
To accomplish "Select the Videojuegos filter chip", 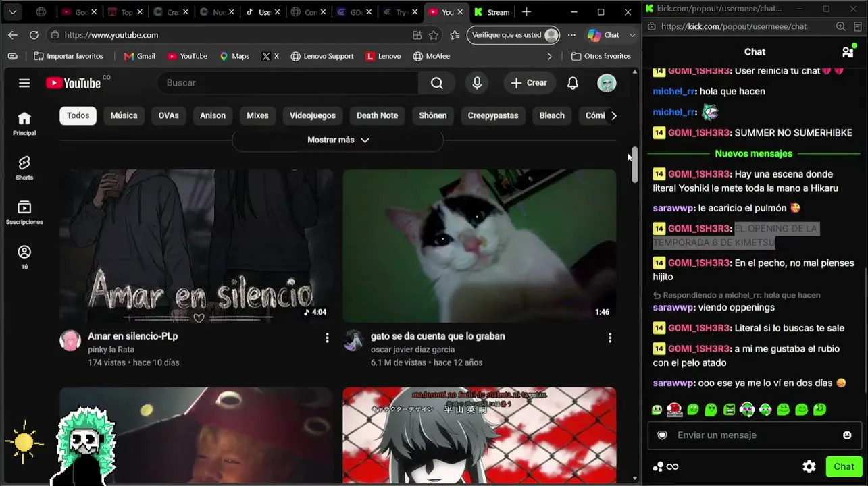I will pos(313,115).
